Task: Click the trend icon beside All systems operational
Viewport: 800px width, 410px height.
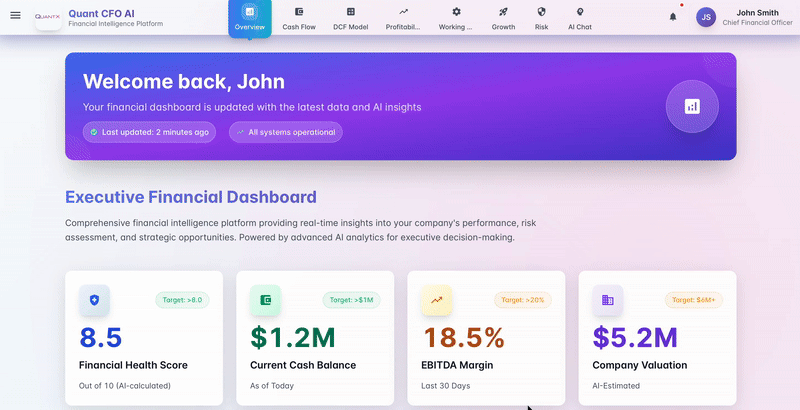Action: click(240, 132)
